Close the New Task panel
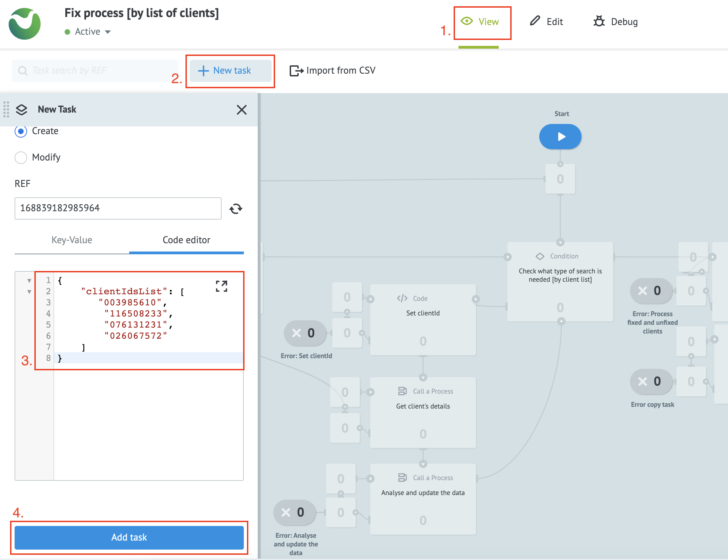This screenshot has width=728, height=560. [x=242, y=110]
